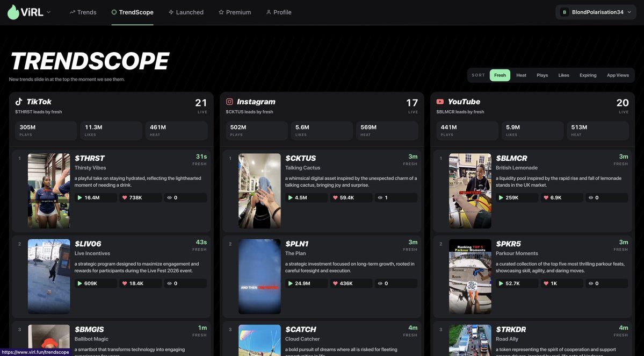Viewport: 644px width, 356px height.
Task: Open the Profile tab
Action: pyautogui.click(x=279, y=12)
